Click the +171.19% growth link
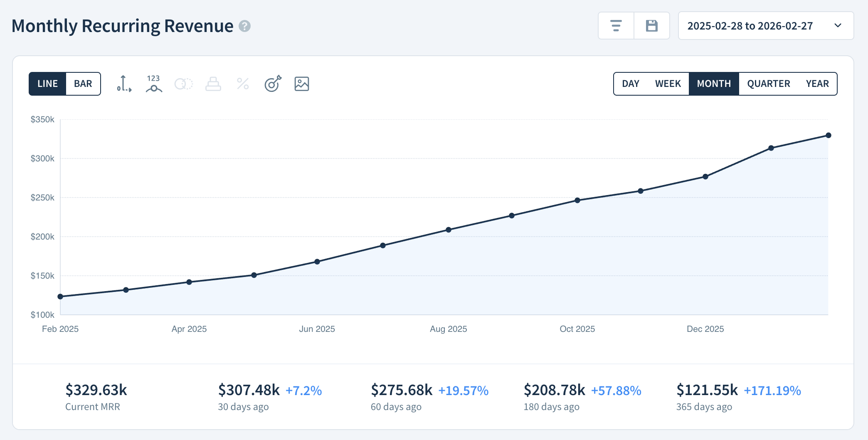868x440 pixels. pyautogui.click(x=772, y=390)
